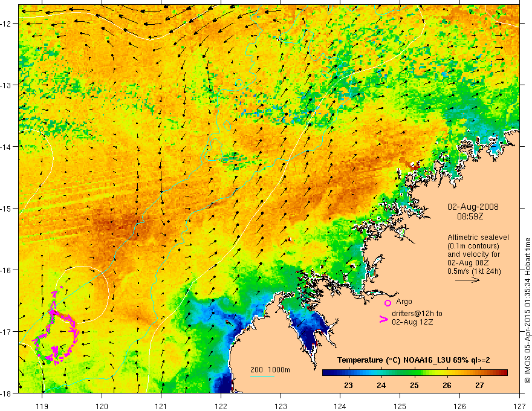532x411 pixels.
Task: Click longitude axis label 124
Action: [340, 406]
